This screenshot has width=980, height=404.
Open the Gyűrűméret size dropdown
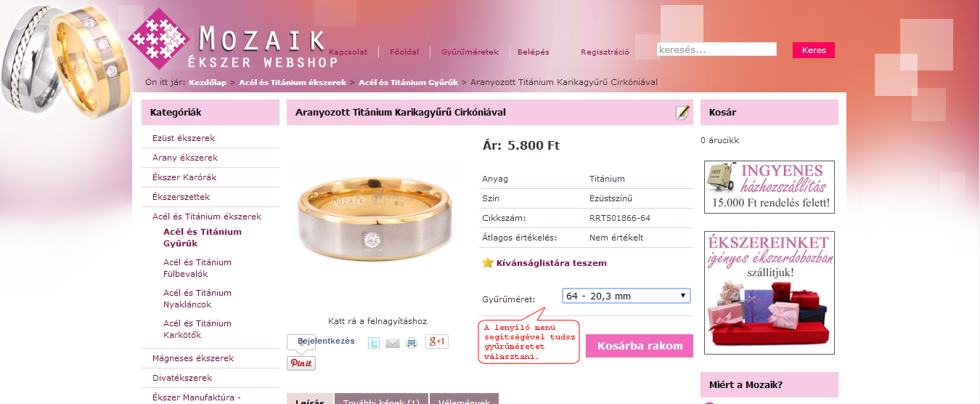point(626,296)
